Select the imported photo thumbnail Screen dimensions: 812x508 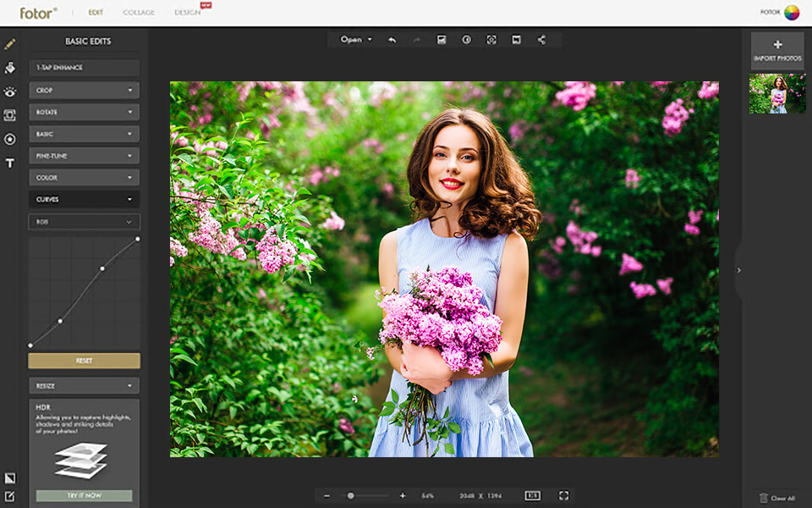tap(777, 94)
